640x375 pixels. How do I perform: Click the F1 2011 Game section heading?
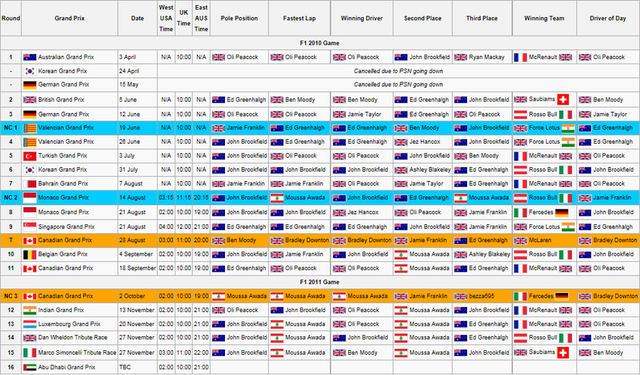pos(320,282)
